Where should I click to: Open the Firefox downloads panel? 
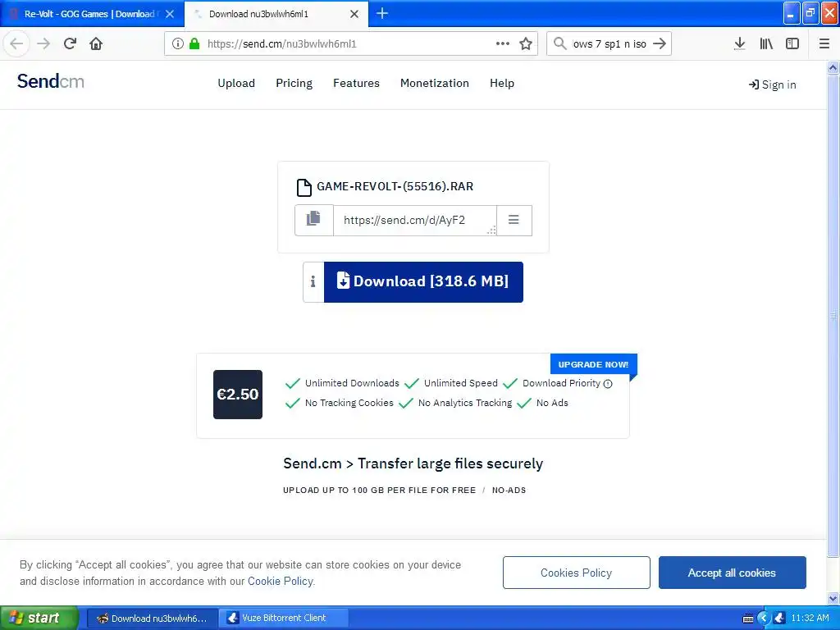(x=740, y=43)
